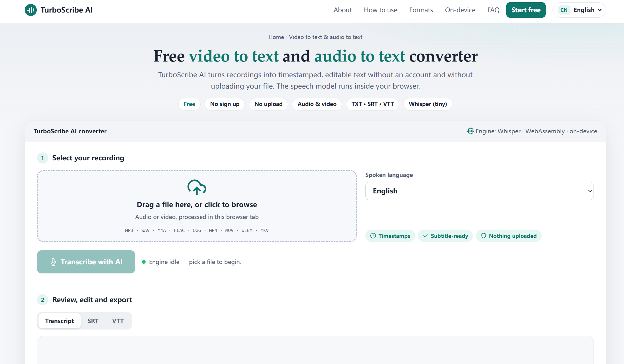The width and height of the screenshot is (624, 364).
Task: Click the Nothing uploaded badge label
Action: [513, 236]
